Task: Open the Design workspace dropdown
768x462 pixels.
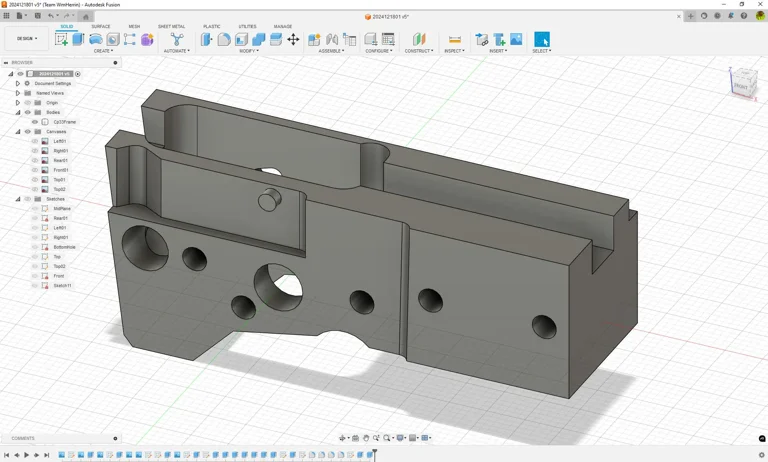Action: [x=27, y=39]
